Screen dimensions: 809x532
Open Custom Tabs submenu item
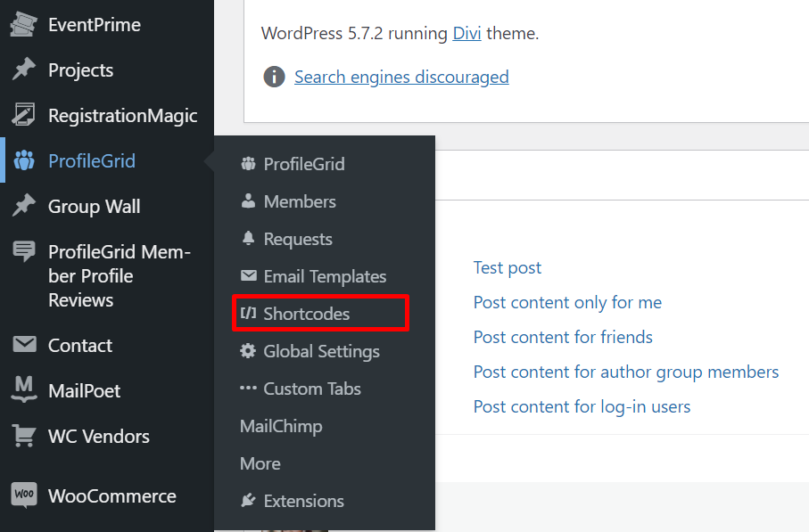point(312,389)
